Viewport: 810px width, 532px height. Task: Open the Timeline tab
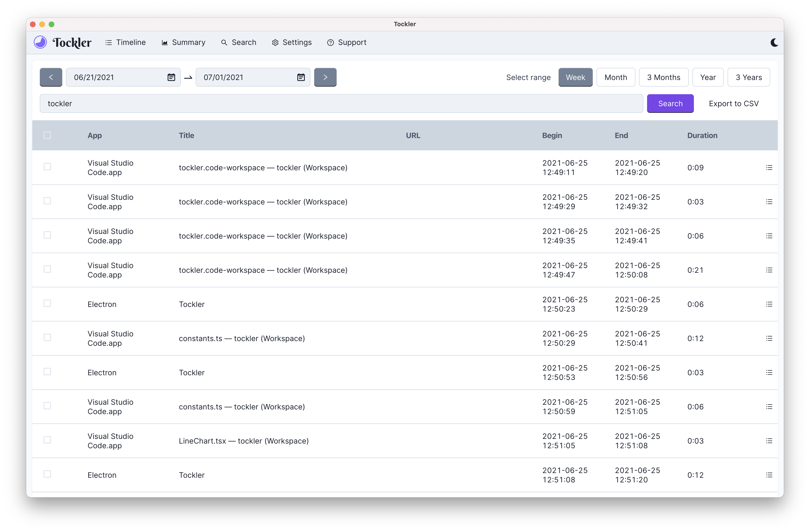(125, 43)
